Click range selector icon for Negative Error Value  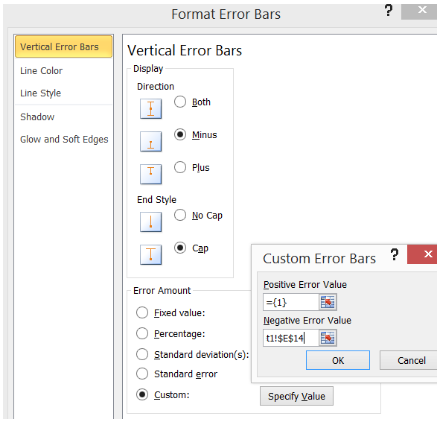pyautogui.click(x=328, y=338)
